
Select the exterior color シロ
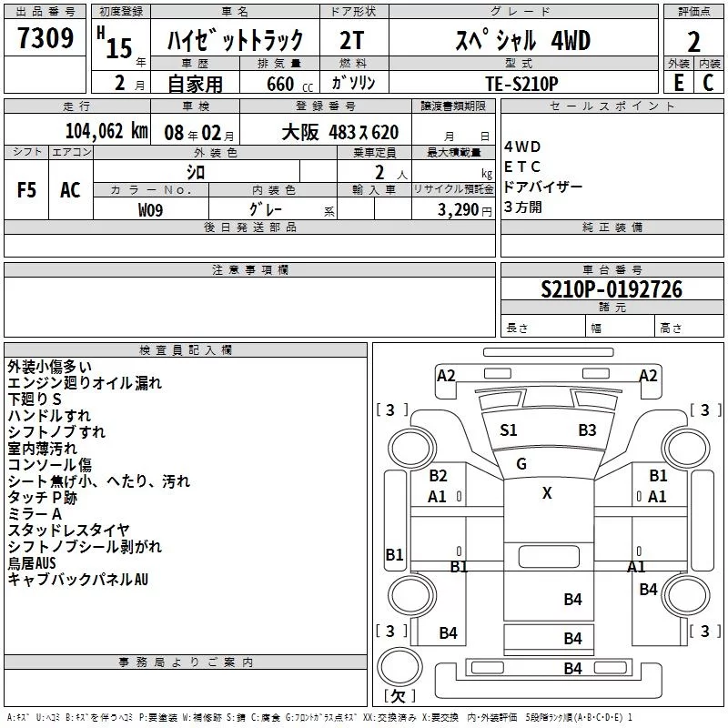click(196, 172)
